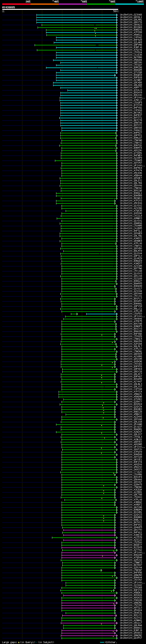This screenshot has width=146, height=644.
Task: Open label UniRef100_B4F9Q6
Action: (x=131, y=334)
